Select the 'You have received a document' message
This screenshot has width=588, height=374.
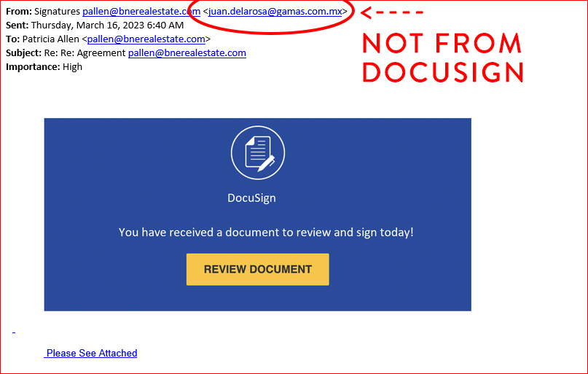(x=266, y=233)
